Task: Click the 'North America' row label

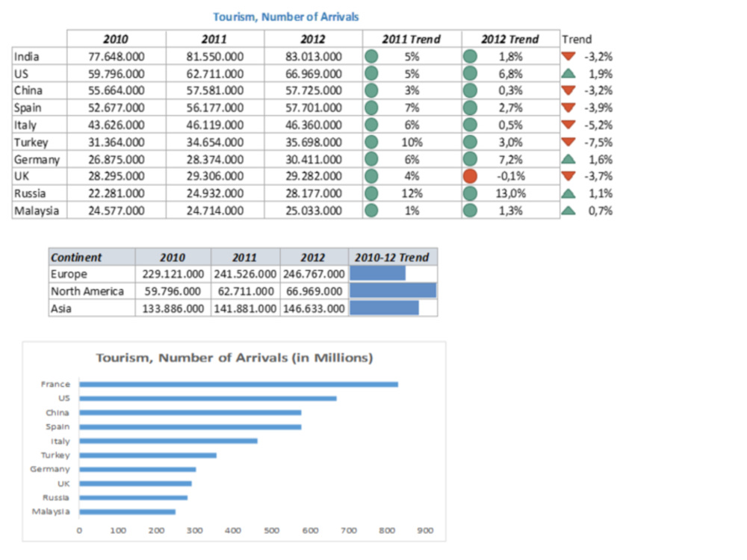Action: pos(87,291)
